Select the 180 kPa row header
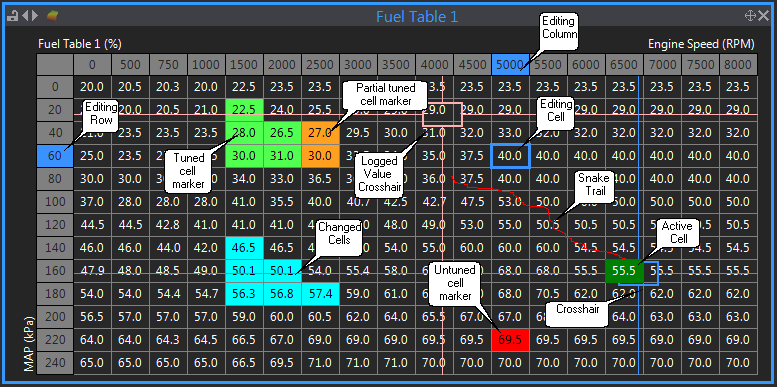This screenshot has width=777, height=387. point(55,293)
